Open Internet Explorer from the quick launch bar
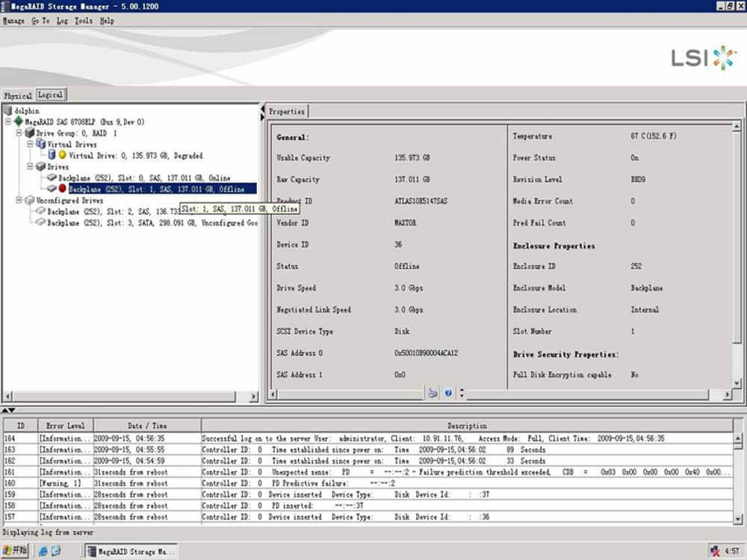Viewport: 747px width, 560px height. (43, 551)
